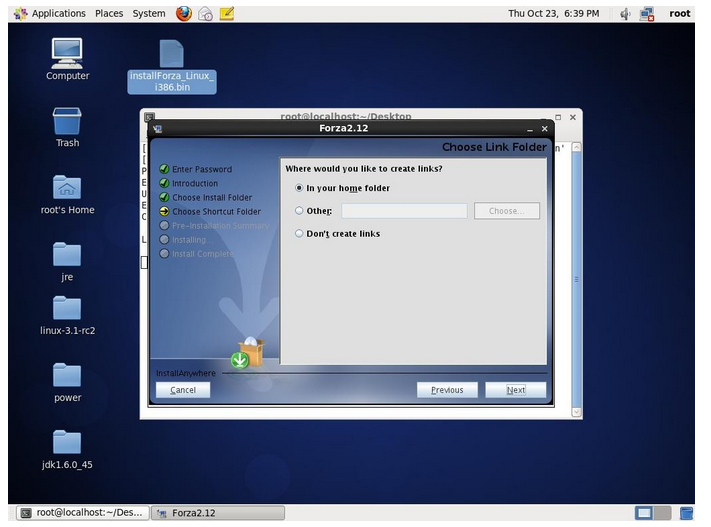Viewport: 711px width, 527px height.
Task: Select the jre folder icon
Action: tap(67, 262)
